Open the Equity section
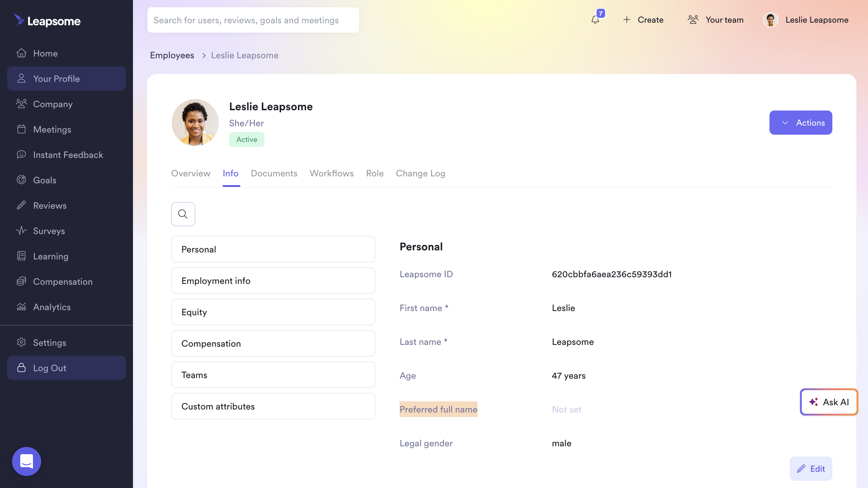Screen dimensions: 868x488 pos(273,312)
